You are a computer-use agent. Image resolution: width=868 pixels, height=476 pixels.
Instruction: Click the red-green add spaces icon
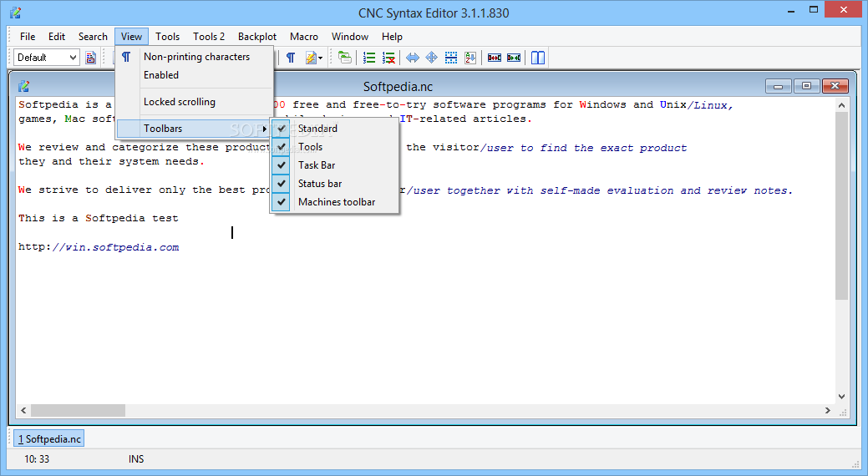pyautogui.click(x=495, y=58)
